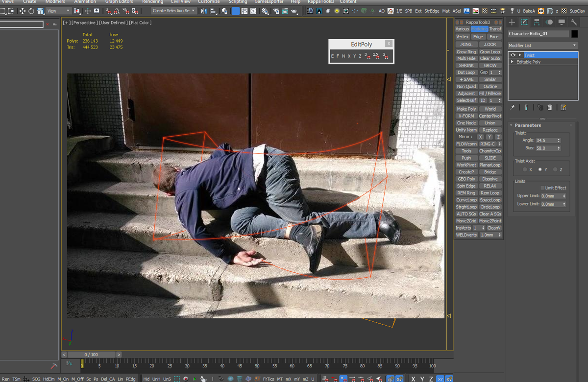Open the Create command panel tab

point(512,22)
